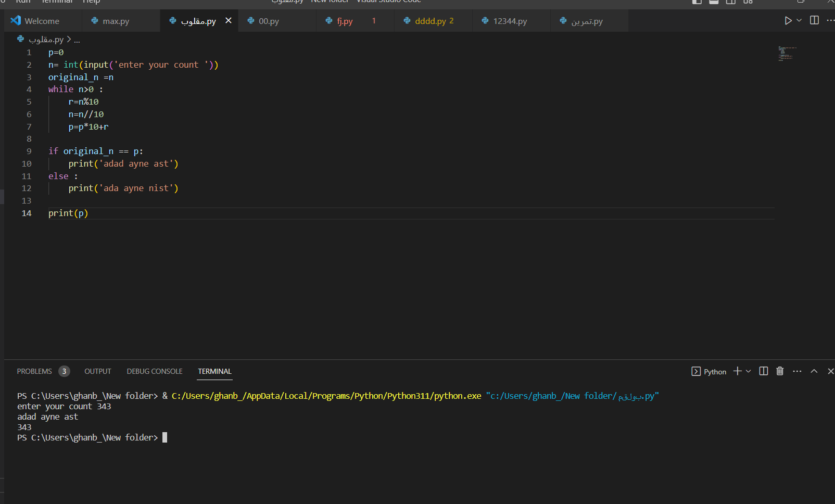Click the 'r=n%10' code line

[83, 102]
